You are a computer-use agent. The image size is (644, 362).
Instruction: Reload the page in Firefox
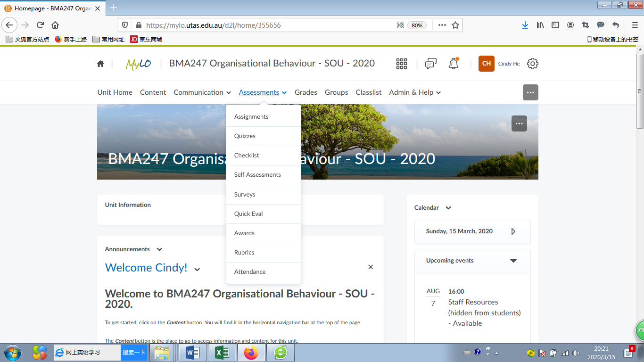coord(41,25)
